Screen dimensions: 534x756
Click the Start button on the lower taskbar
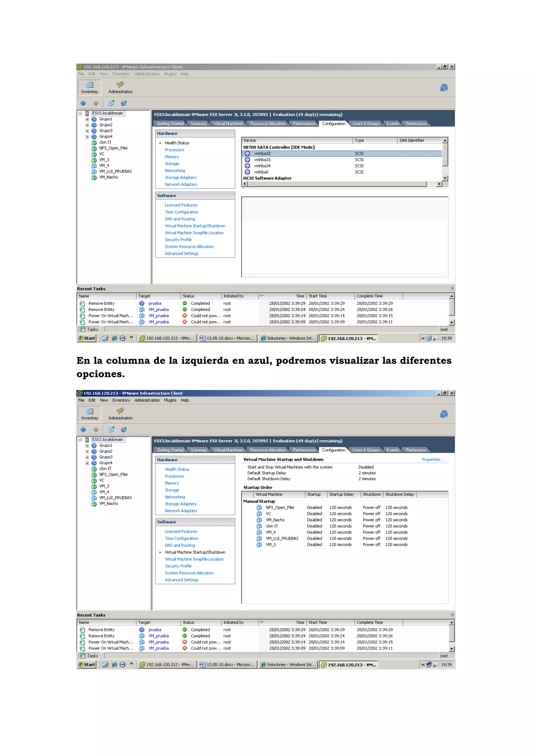(x=87, y=664)
